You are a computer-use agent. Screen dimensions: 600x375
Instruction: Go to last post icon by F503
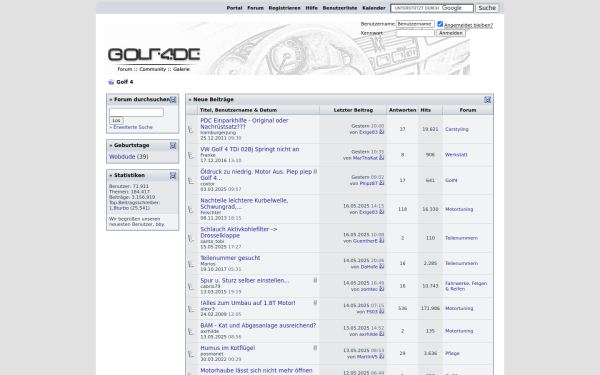click(x=382, y=311)
